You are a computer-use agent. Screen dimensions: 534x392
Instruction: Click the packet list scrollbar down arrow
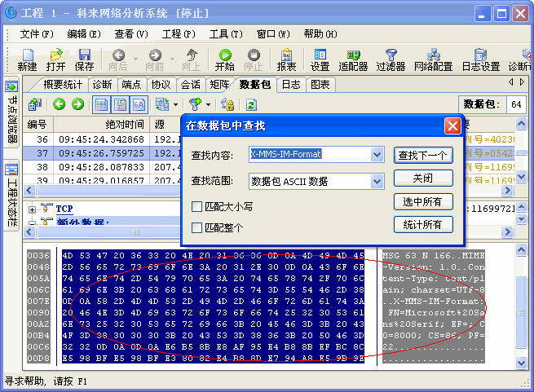tap(522, 176)
